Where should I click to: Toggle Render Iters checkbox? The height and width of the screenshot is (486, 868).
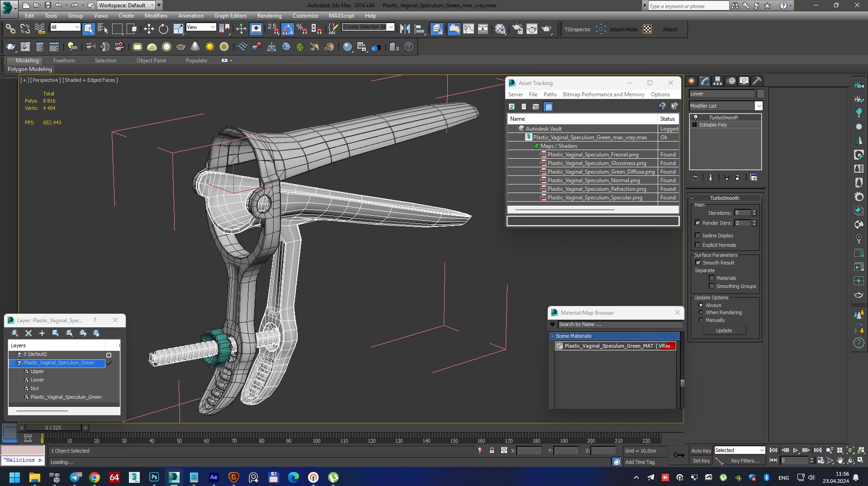click(x=697, y=223)
